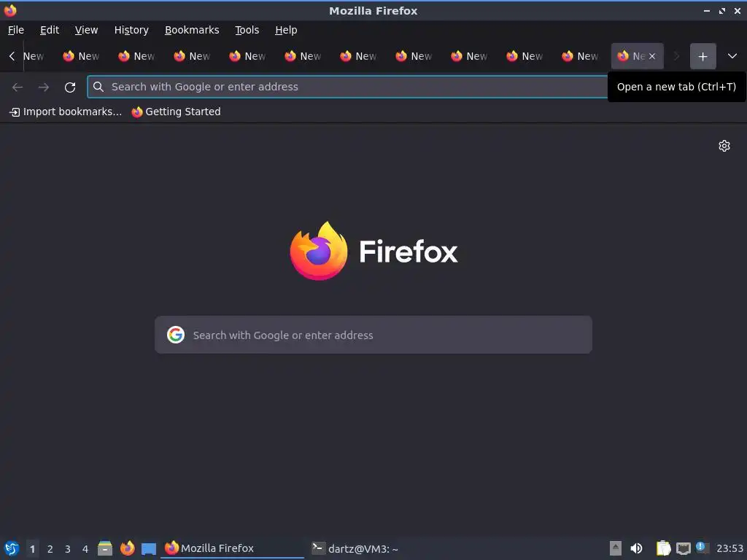Viewport: 747px width, 560px height.
Task: Close the active tab with its X
Action: pos(652,56)
